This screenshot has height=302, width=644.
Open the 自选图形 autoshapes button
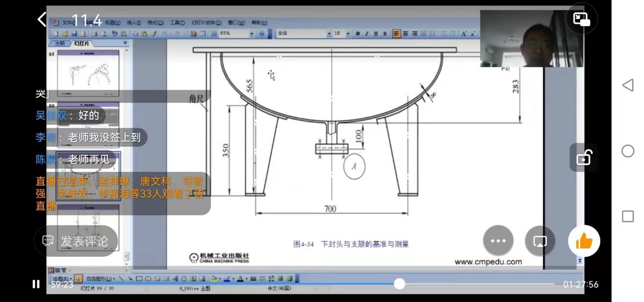coord(100,279)
